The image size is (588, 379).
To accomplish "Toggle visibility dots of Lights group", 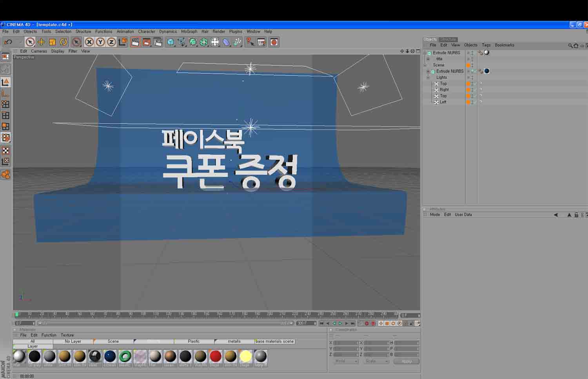I will click(x=472, y=77).
